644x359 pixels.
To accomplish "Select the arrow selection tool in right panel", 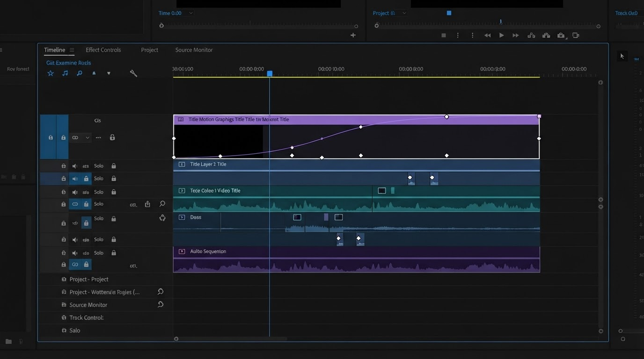I will click(622, 56).
